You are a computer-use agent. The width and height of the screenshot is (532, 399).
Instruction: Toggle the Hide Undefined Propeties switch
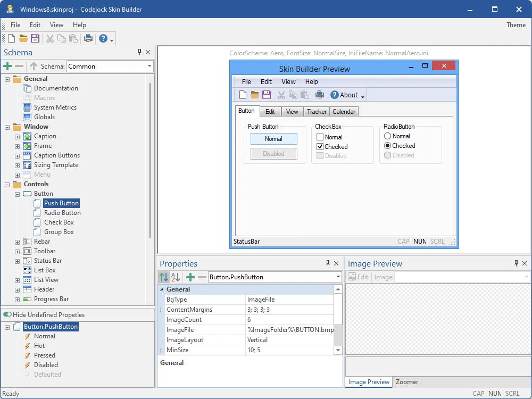7,314
